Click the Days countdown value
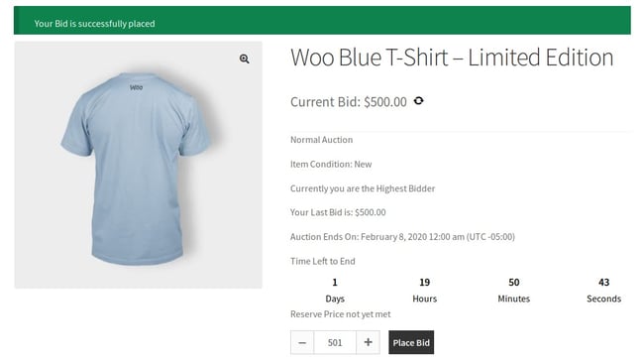Image resolution: width=644 pixels, height=362 pixels. tap(335, 283)
